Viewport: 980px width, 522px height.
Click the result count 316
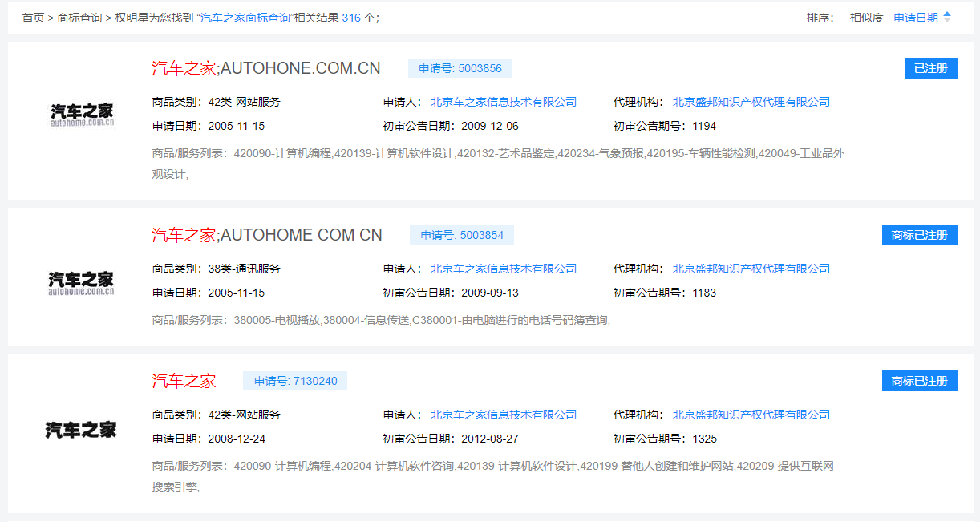(351, 18)
